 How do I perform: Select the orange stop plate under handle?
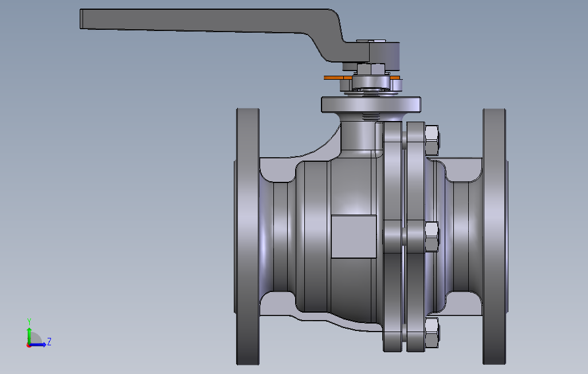click(x=338, y=78)
